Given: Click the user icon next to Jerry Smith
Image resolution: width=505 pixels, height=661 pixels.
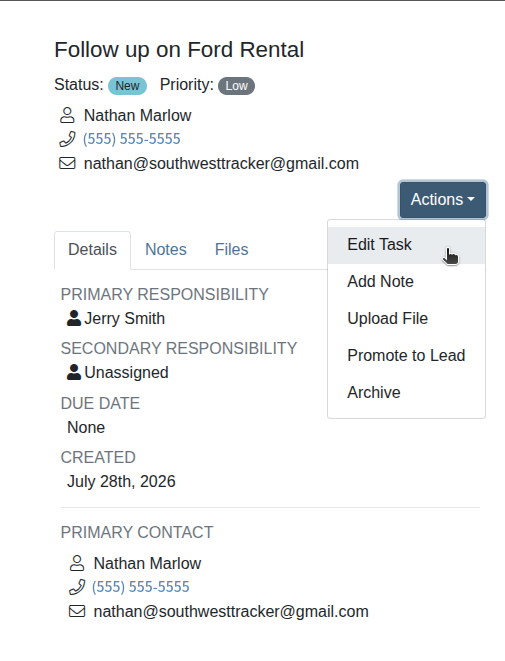Looking at the screenshot, I should click(x=74, y=318).
